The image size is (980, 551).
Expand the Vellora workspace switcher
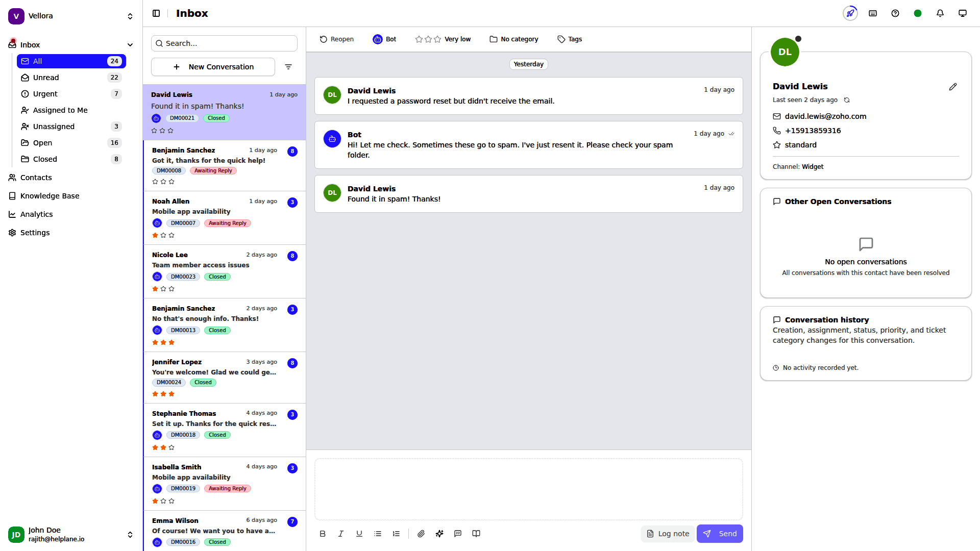(x=130, y=16)
